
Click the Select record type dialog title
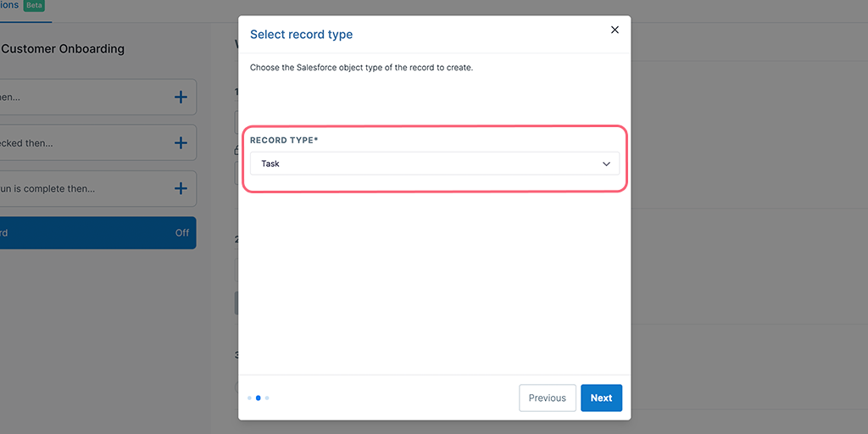coord(301,34)
